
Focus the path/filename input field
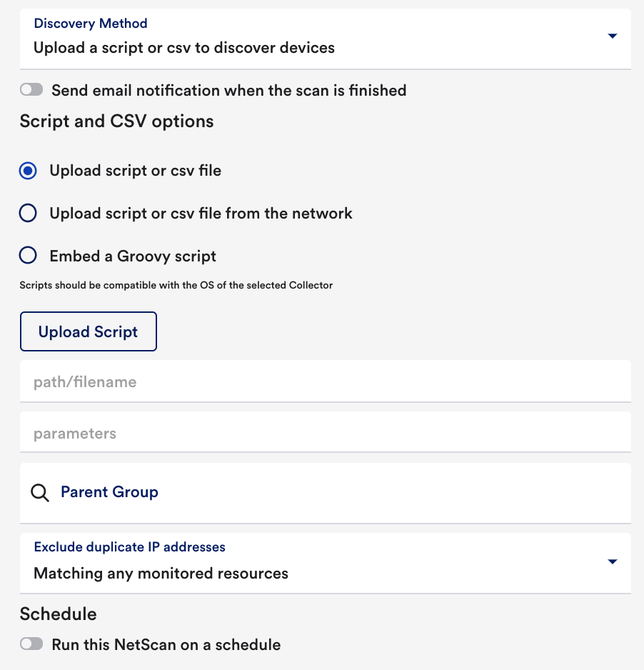[x=326, y=381]
